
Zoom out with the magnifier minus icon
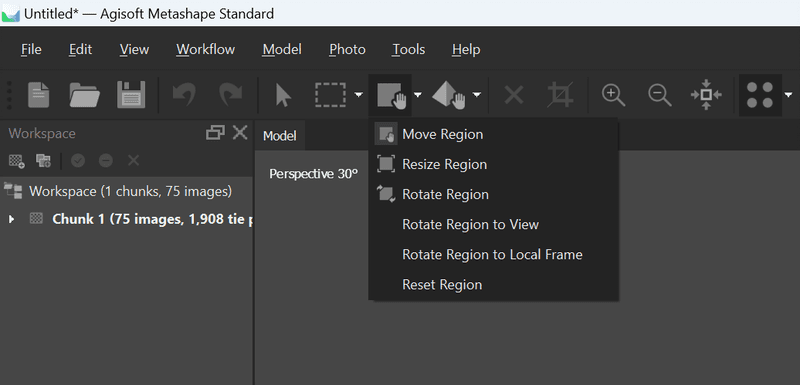click(660, 95)
